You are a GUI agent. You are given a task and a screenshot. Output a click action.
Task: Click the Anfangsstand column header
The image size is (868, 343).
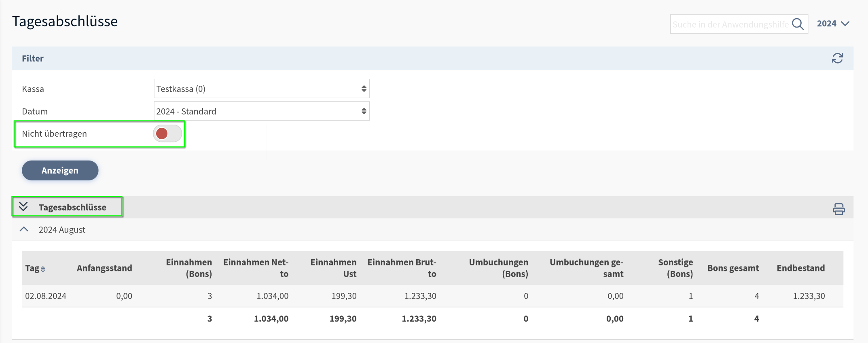(x=104, y=268)
